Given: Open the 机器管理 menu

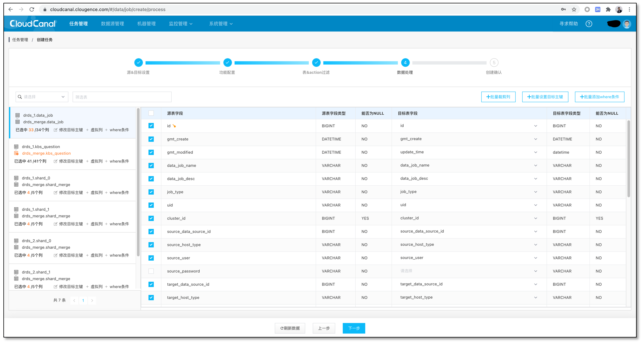Looking at the screenshot, I should 146,24.
